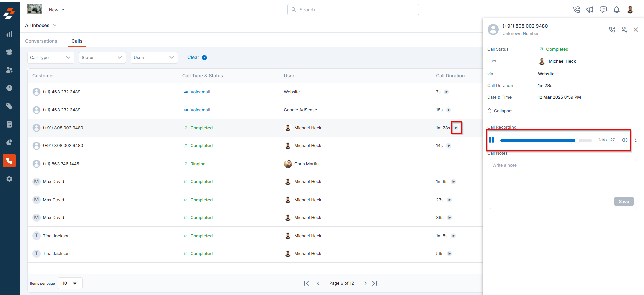
Task: Call back number from details panel phone icon
Action: tap(612, 30)
